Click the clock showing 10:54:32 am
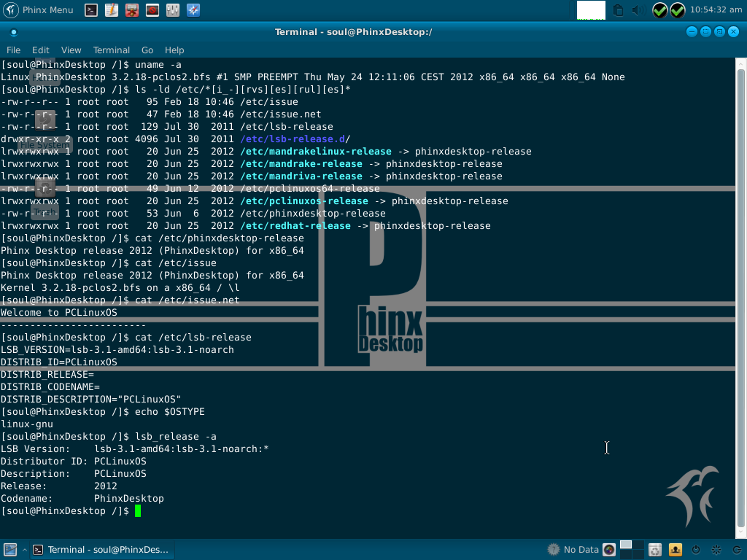 (716, 9)
